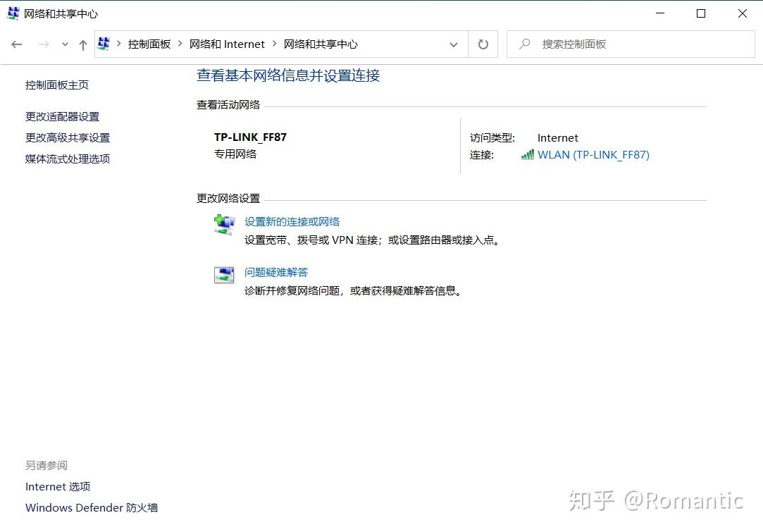Screen dimensions: 763x532
Task: Select 网络和 Internet in the breadcrumb path
Action: [x=227, y=44]
